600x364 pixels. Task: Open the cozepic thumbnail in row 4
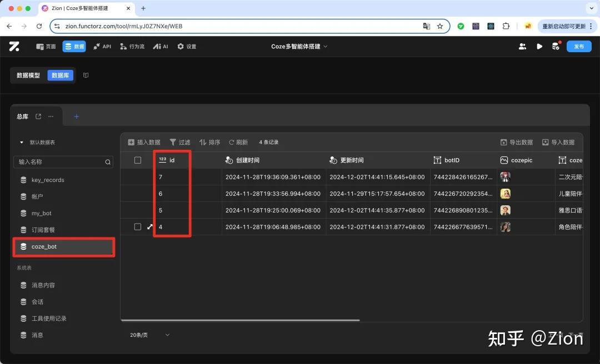pos(506,227)
